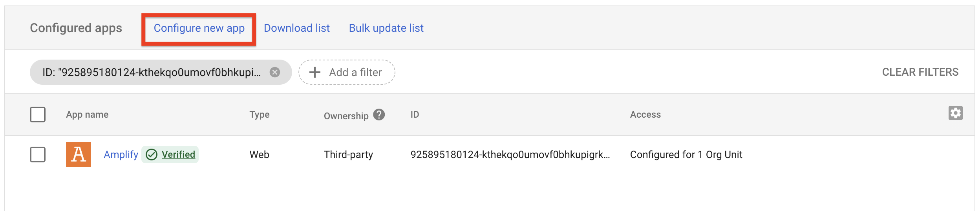This screenshot has width=980, height=211.
Task: Open the column settings gear icon
Action: tap(955, 113)
